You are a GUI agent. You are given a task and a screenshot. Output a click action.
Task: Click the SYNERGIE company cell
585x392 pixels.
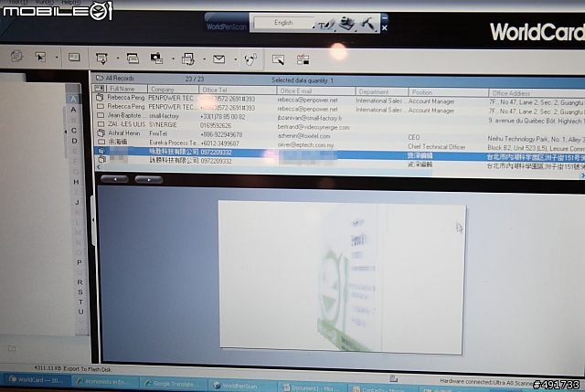163,124
